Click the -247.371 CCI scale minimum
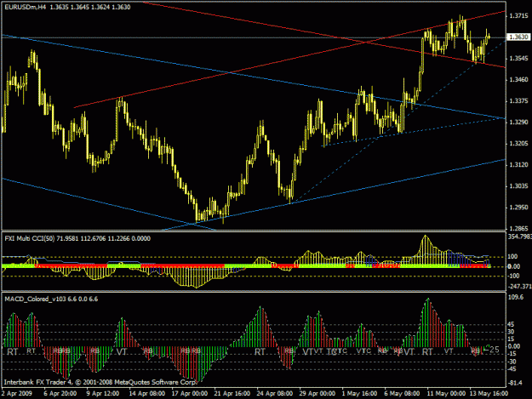The height and width of the screenshot is (399, 532). click(x=520, y=287)
